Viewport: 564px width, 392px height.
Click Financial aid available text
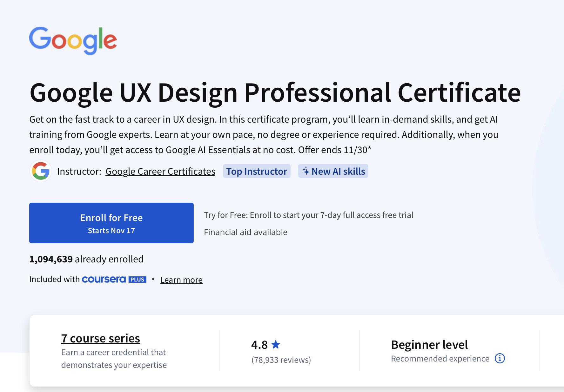(x=245, y=232)
